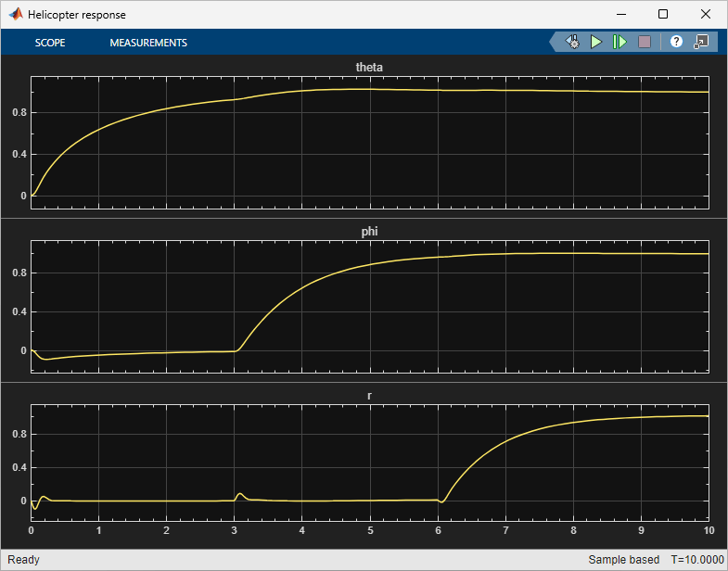This screenshot has width=728, height=571.
Task: Click the phi plot title
Action: tap(369, 232)
